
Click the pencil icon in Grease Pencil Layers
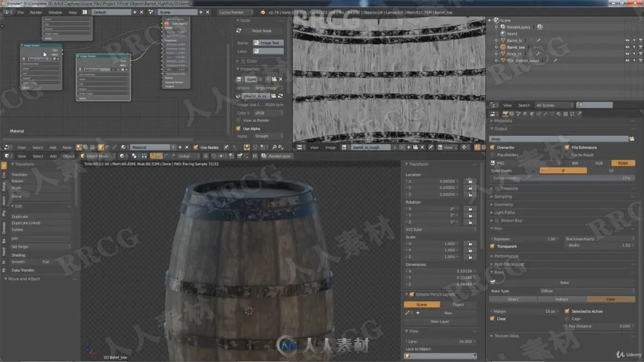(407, 313)
